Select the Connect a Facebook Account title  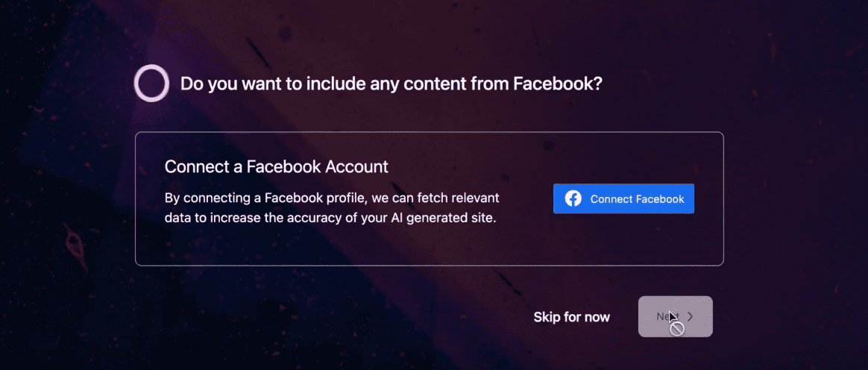click(x=276, y=166)
